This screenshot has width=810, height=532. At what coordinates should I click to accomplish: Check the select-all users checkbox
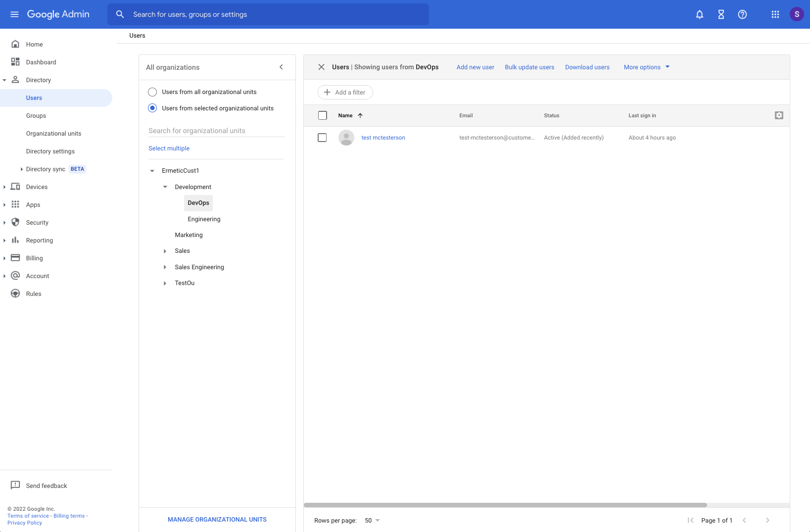(323, 115)
